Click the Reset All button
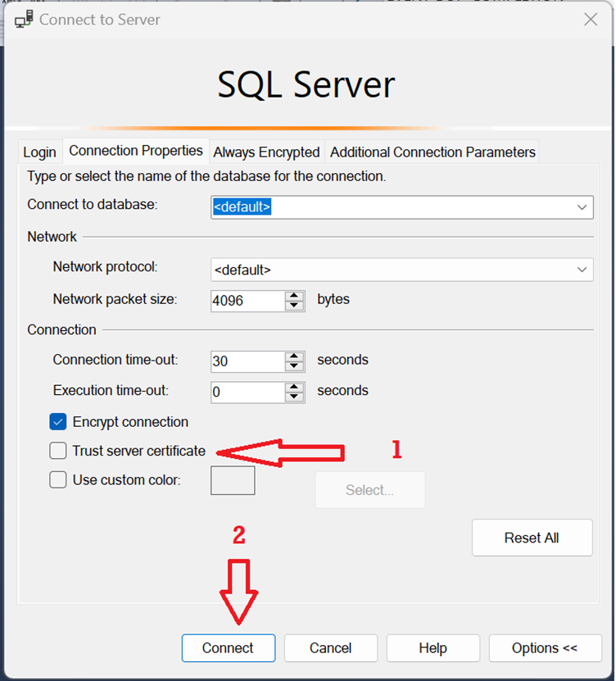Viewport: 616px width, 681px height. click(532, 538)
